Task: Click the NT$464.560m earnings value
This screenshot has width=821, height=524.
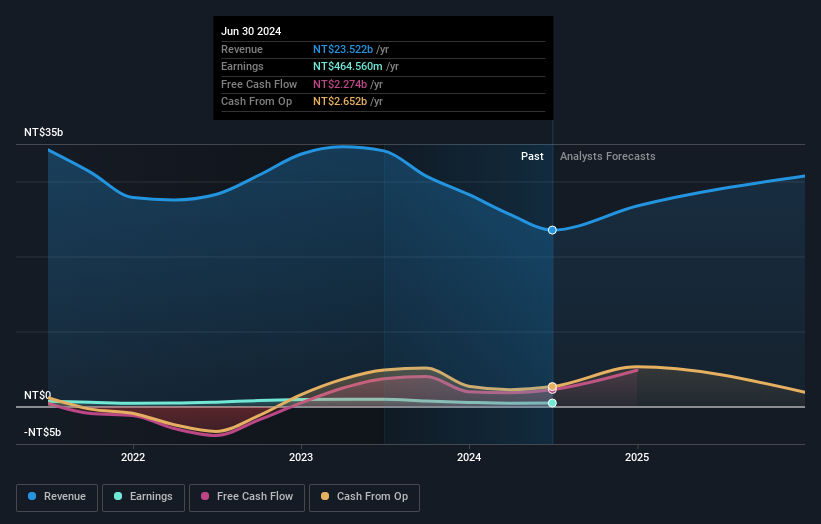Action: 348,66
